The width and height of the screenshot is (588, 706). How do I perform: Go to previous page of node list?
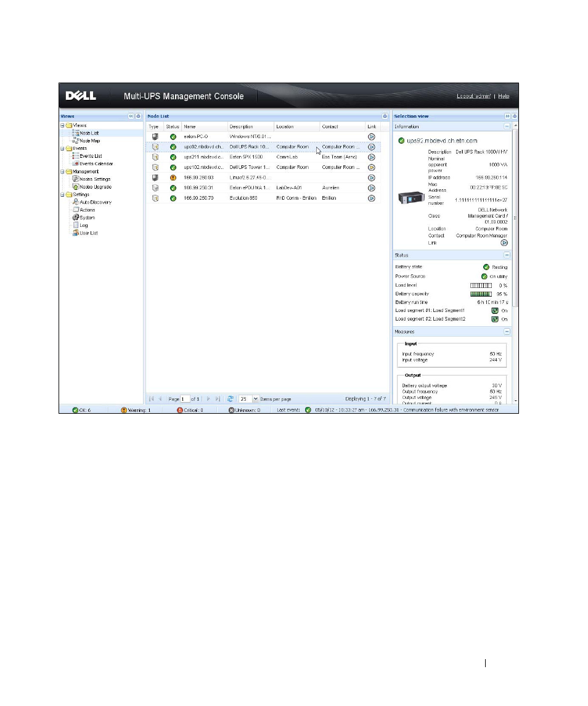tap(160, 399)
